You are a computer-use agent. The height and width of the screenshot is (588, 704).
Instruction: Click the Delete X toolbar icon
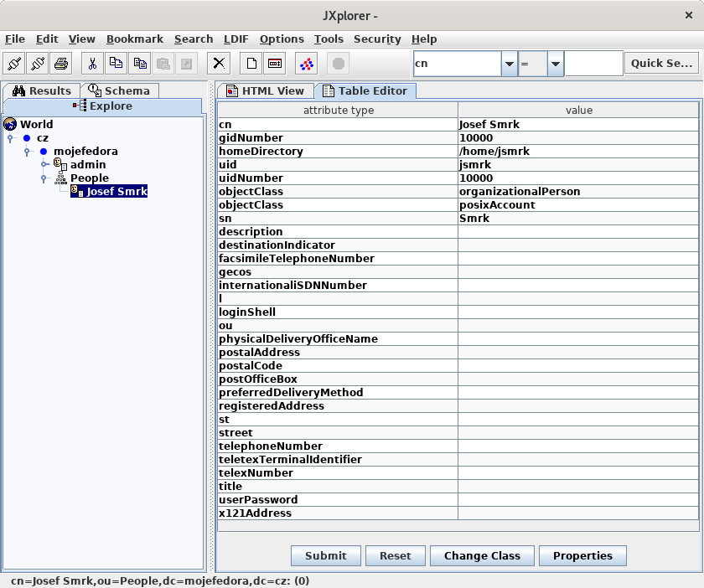[219, 64]
